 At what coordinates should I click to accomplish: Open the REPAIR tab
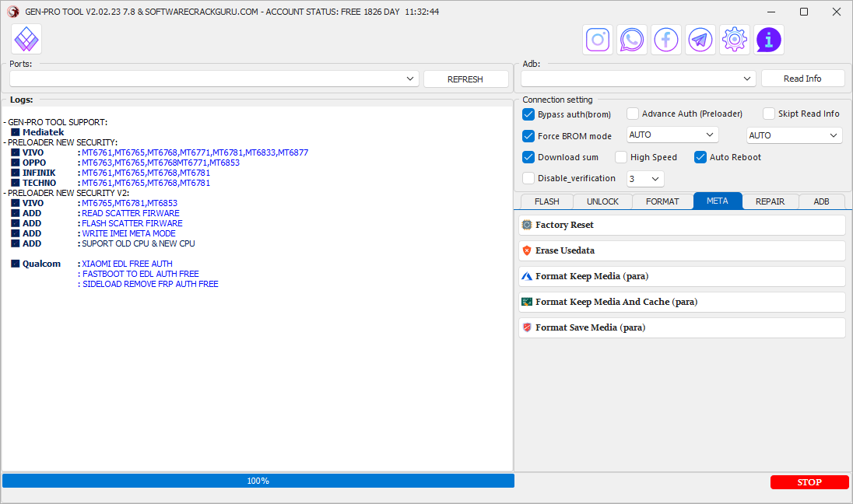coord(770,201)
